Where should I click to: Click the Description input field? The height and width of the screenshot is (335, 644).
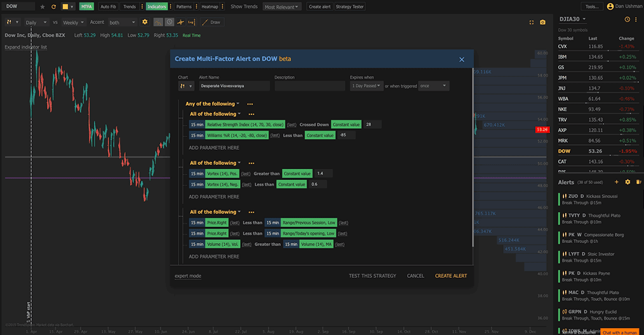[310, 86]
